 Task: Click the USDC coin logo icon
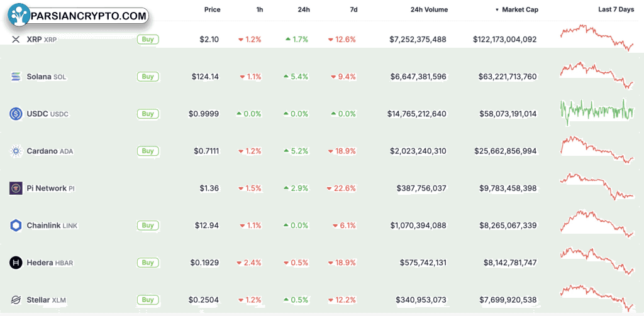(16, 114)
